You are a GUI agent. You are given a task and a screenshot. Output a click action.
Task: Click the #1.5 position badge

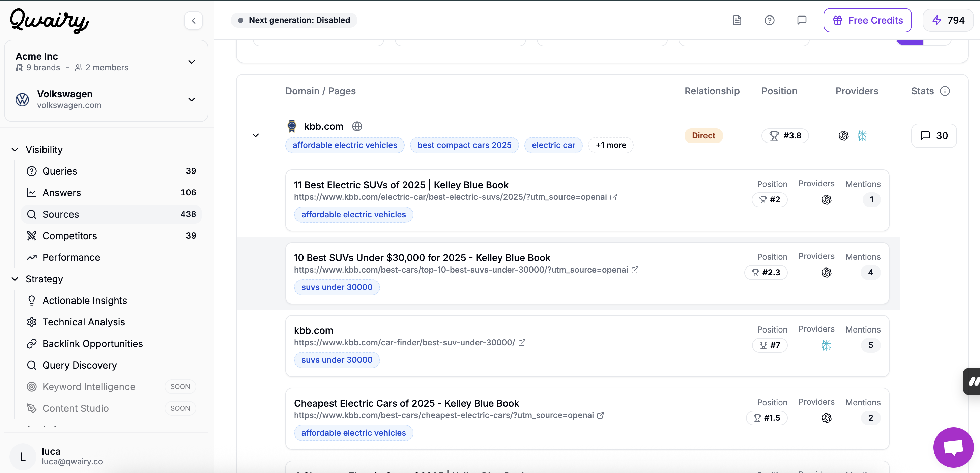pos(767,418)
